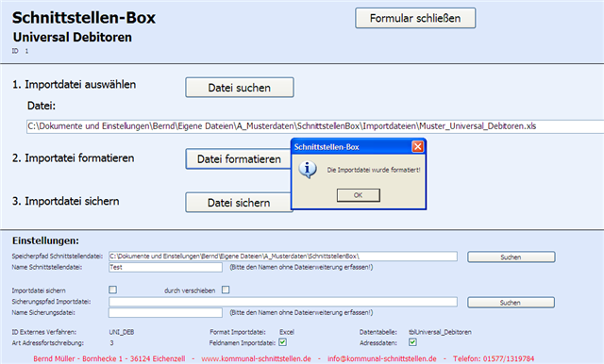Screen dimensions: 604x364
Task: Uncheck the Adressdaten checkbox
Action: (412, 342)
